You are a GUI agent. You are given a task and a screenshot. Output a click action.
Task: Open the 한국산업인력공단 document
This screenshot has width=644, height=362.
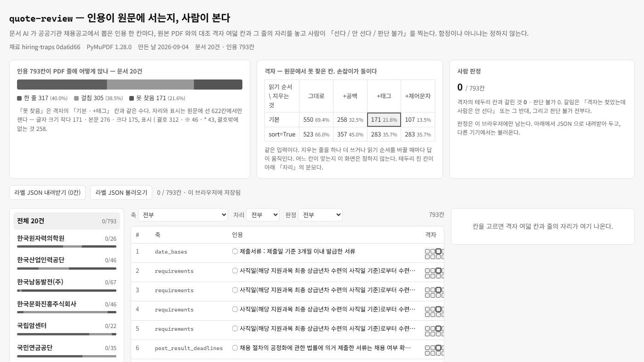coord(67,263)
